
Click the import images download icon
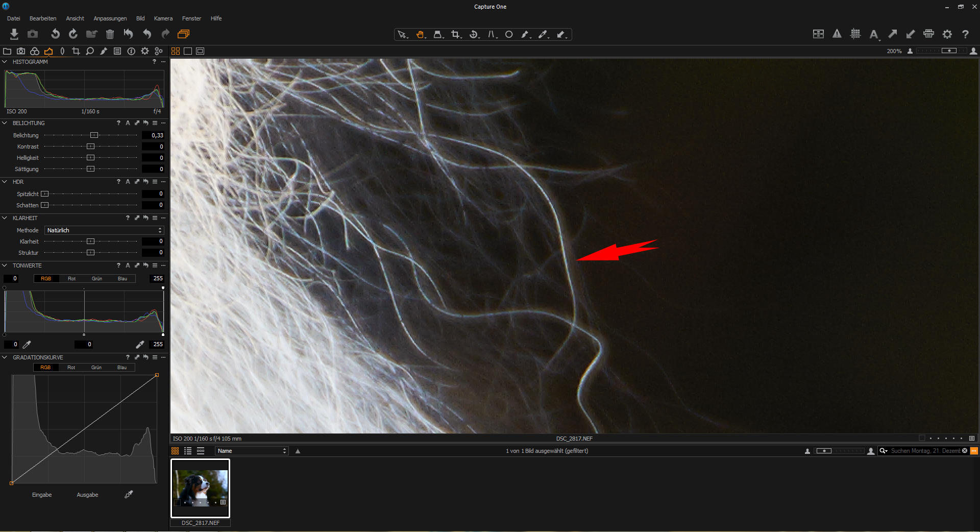click(14, 34)
